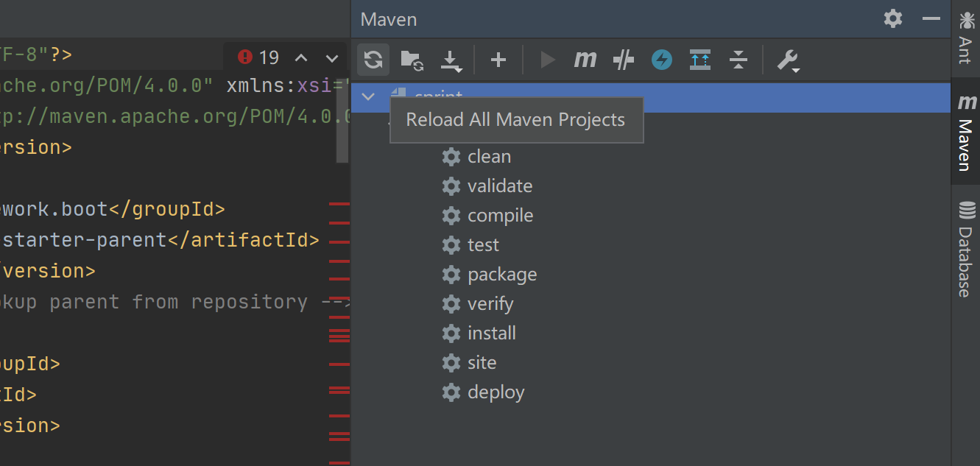Select the validate lifecycle goal
980x466 pixels.
[487, 186]
